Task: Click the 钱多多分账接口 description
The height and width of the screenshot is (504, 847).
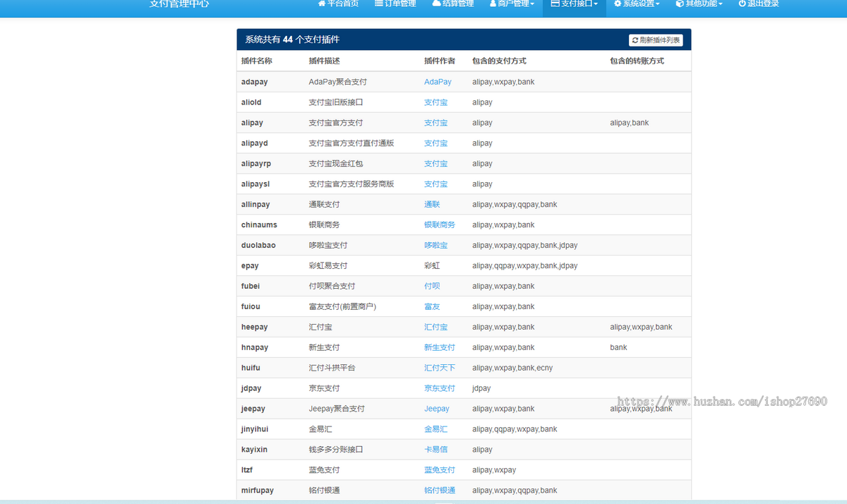Action: 336,450
